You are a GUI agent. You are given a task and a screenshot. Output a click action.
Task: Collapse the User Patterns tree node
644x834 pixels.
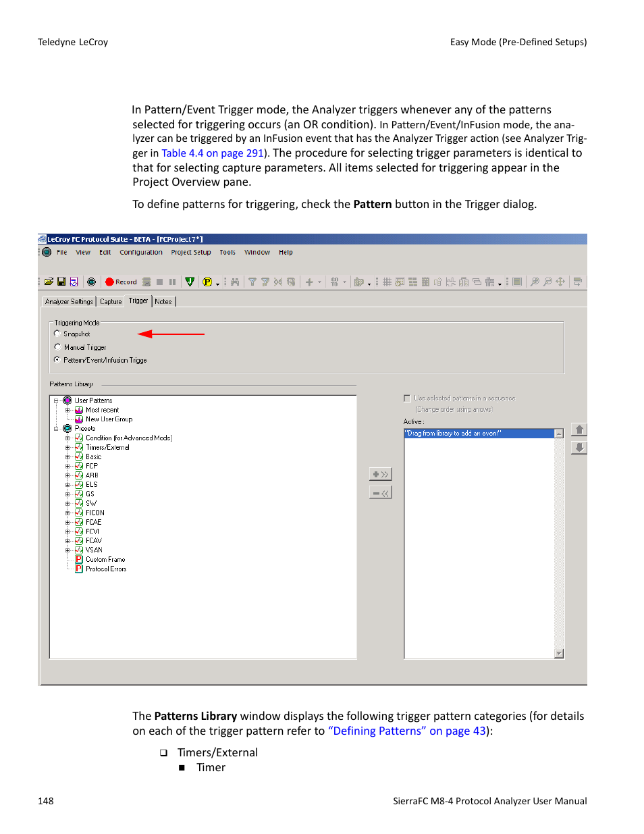click(x=56, y=401)
